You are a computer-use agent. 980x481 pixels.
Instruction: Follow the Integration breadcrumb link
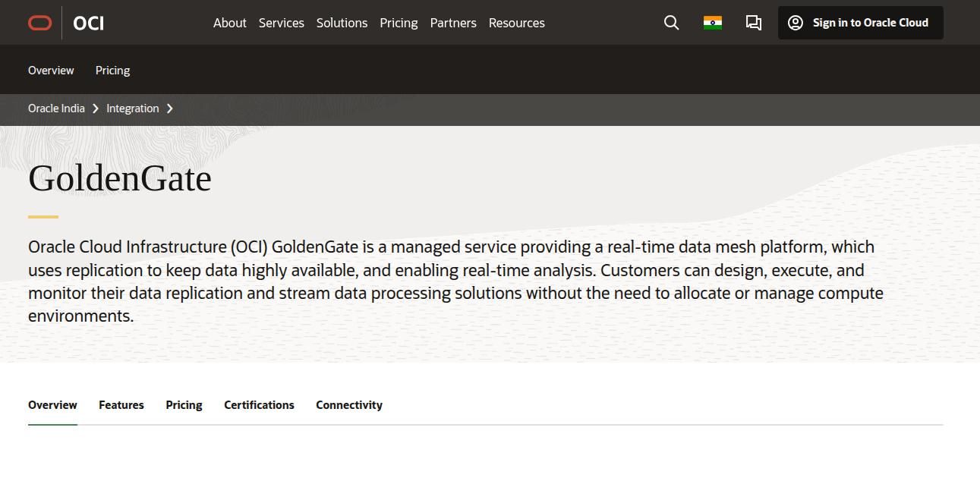click(133, 108)
